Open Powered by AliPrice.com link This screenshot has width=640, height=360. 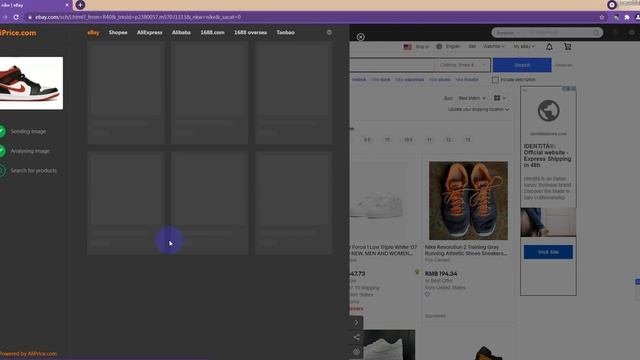pos(29,354)
